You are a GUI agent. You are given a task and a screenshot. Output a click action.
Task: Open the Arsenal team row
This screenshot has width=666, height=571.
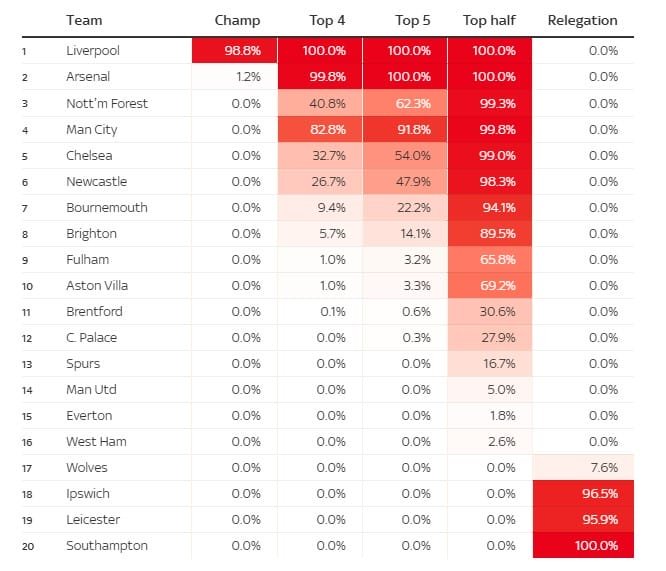coord(87,77)
